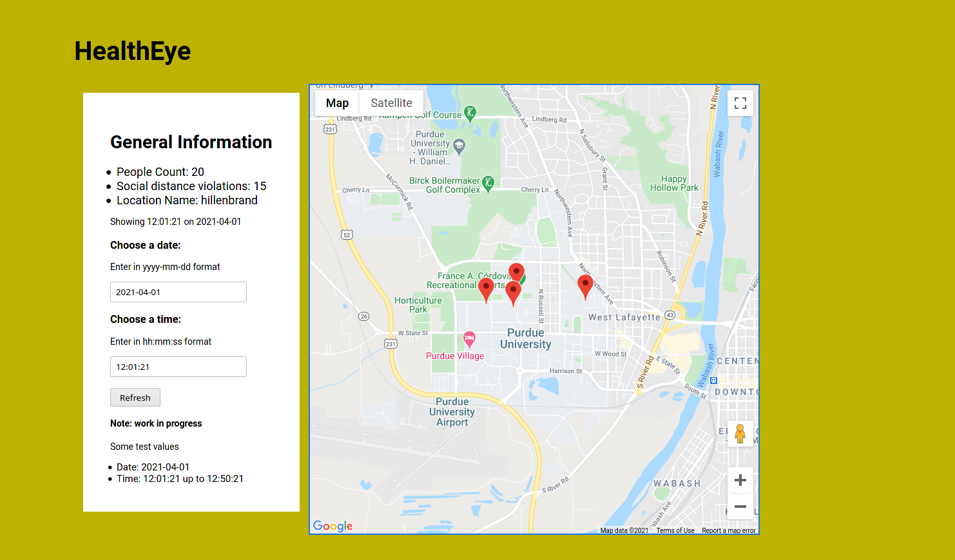Click the General Information heading
Screen dimensions: 955x560
(x=191, y=142)
